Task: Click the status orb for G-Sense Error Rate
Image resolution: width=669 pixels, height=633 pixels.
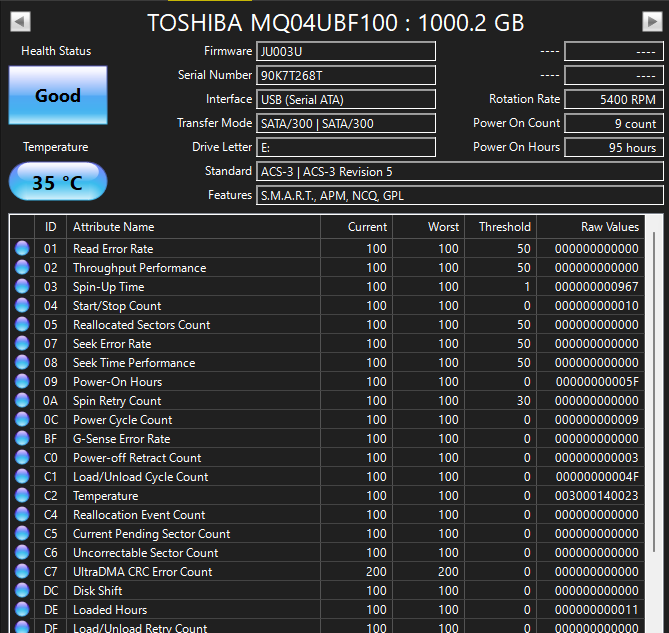Action: (x=22, y=438)
